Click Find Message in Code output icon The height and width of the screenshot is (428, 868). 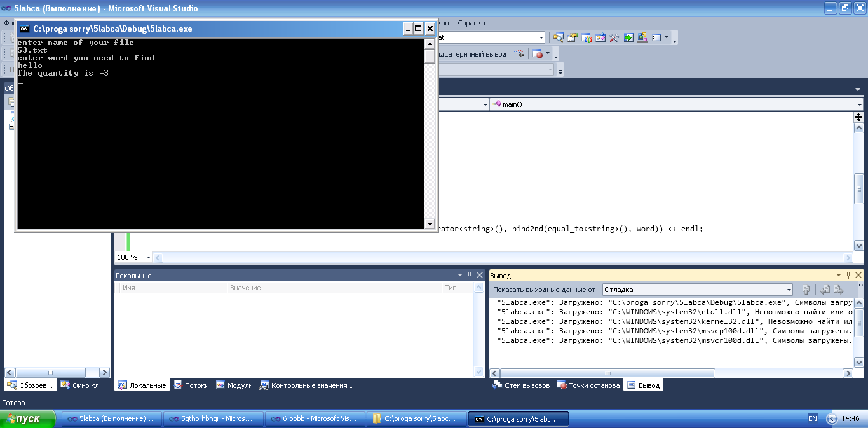(806, 290)
